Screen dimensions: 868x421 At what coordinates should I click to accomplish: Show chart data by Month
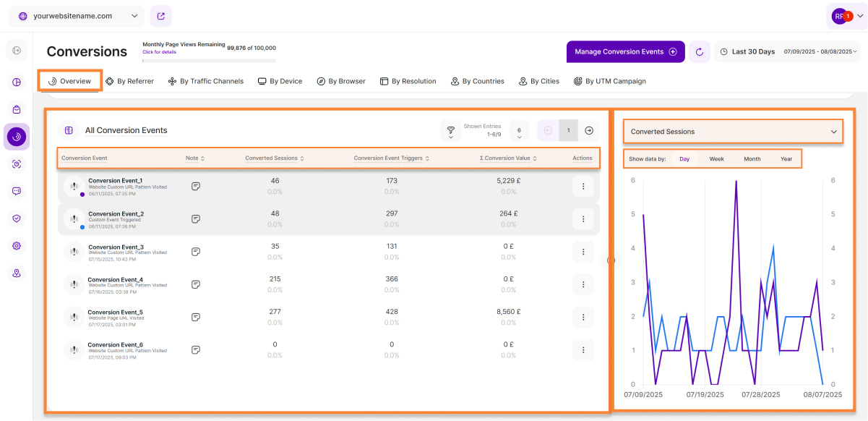coord(752,158)
